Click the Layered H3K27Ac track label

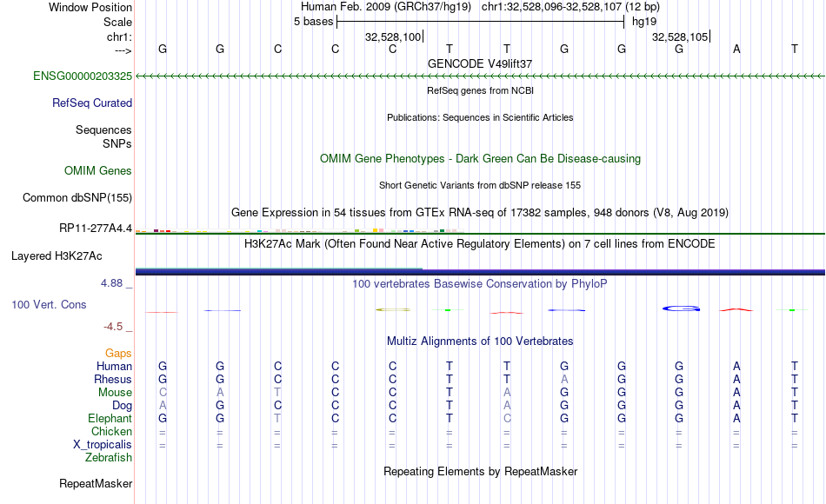point(57,256)
